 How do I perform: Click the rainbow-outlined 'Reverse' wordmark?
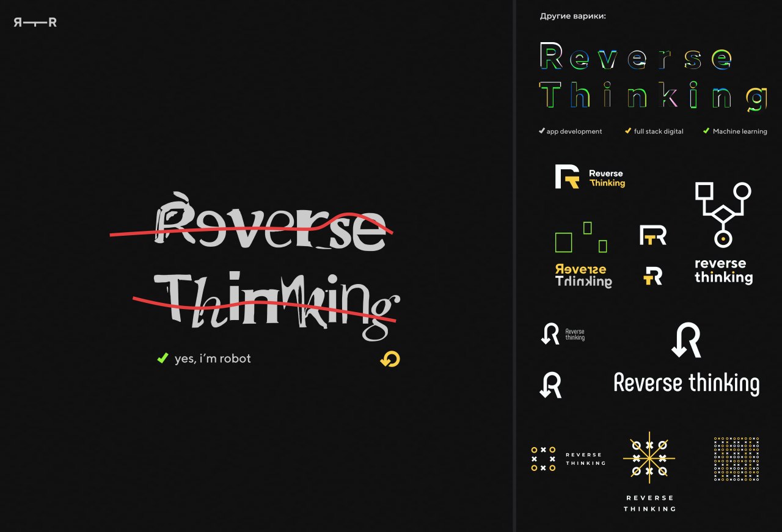(636, 57)
